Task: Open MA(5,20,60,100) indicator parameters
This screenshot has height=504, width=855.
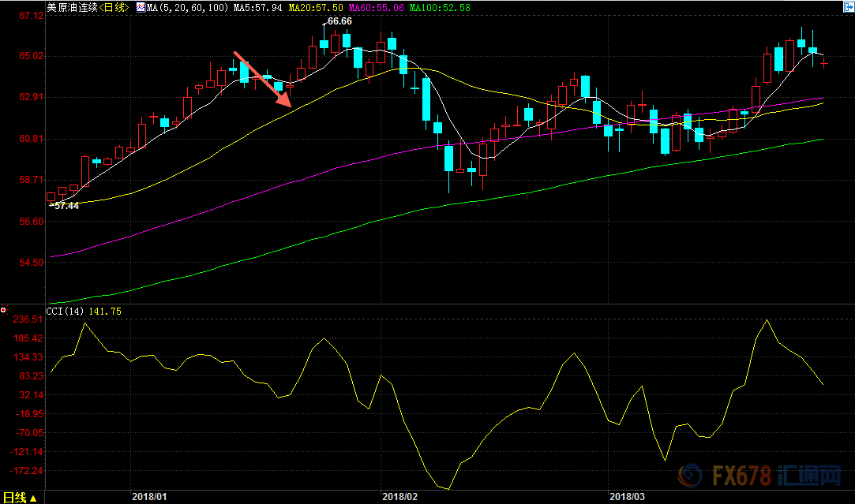Action: click(x=188, y=7)
